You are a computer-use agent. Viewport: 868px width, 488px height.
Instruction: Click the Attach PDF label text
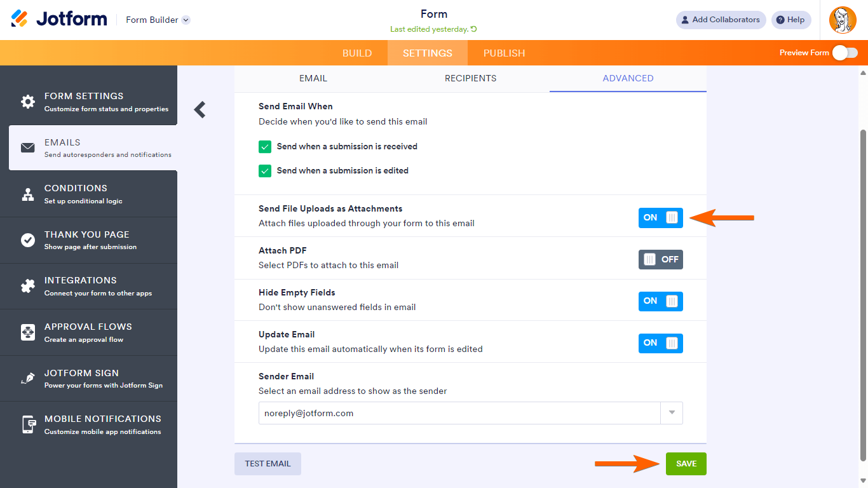point(283,251)
